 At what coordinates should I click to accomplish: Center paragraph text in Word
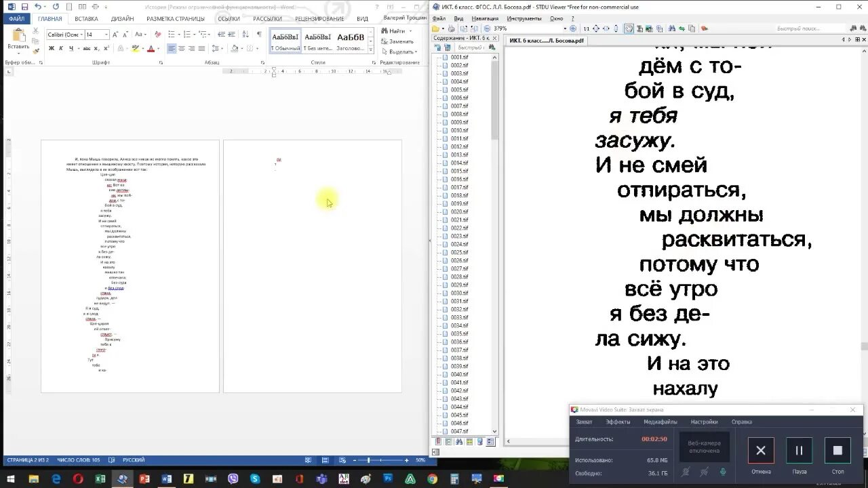click(181, 49)
